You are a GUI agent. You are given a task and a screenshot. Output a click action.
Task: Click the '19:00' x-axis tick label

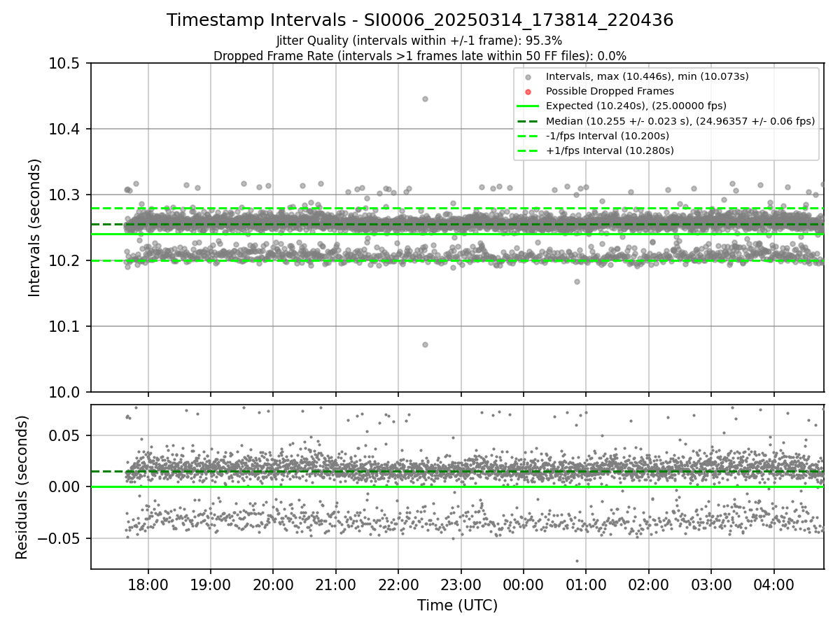click(x=211, y=585)
